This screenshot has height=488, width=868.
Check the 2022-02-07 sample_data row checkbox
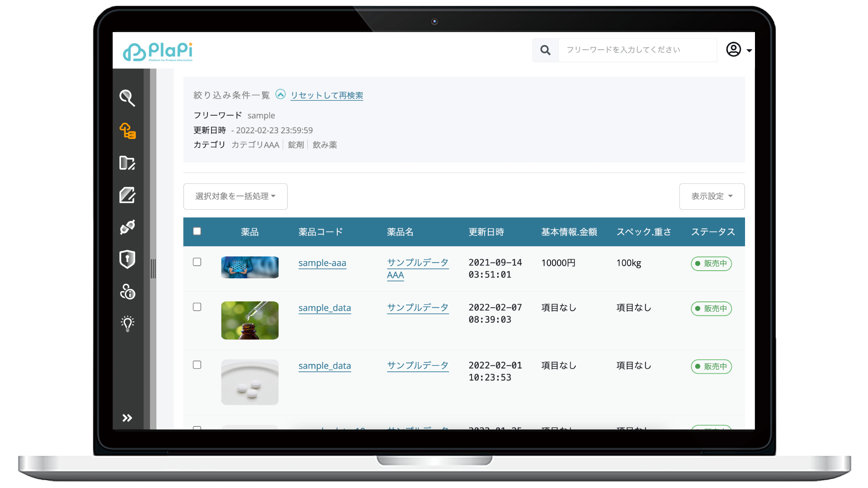(197, 307)
